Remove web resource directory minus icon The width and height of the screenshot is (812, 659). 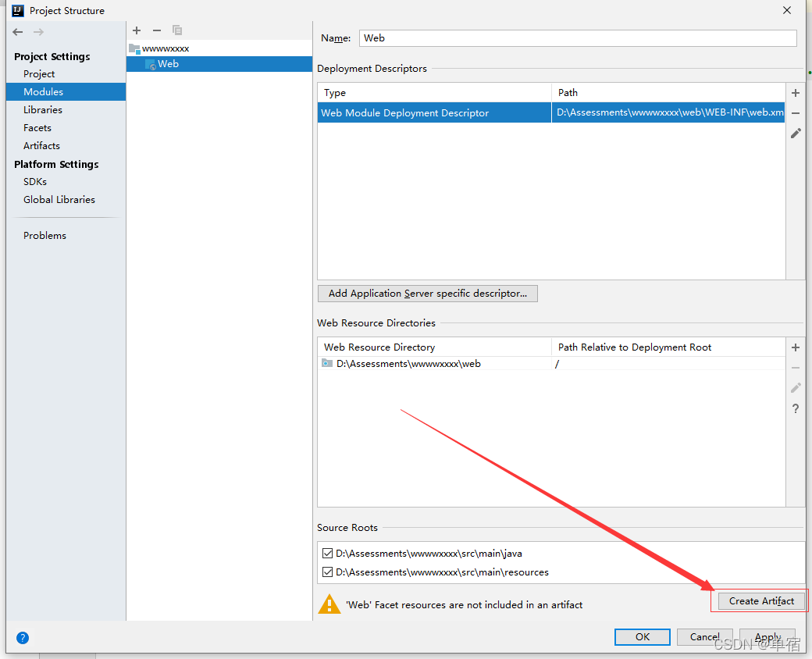(796, 368)
